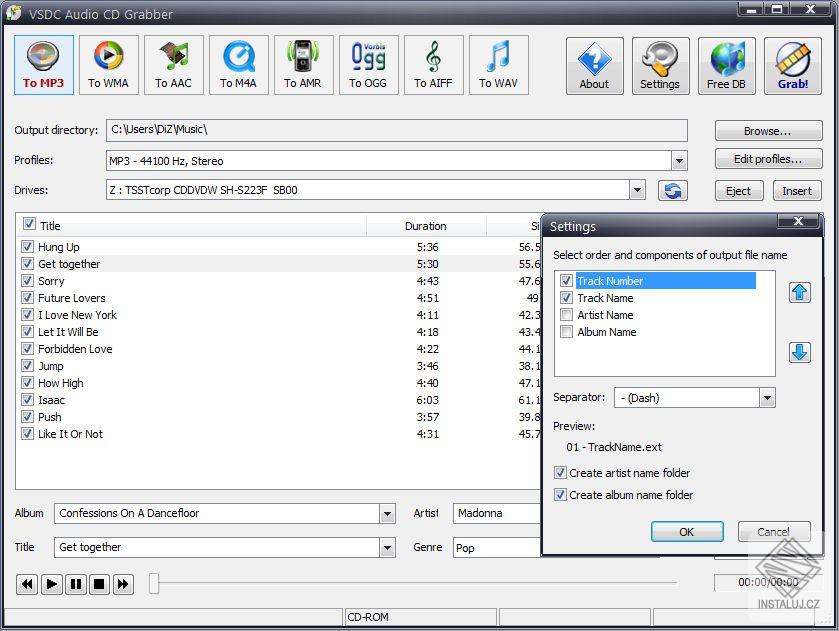The height and width of the screenshot is (631, 839).
Task: Eject the CD drive
Action: [x=739, y=190]
